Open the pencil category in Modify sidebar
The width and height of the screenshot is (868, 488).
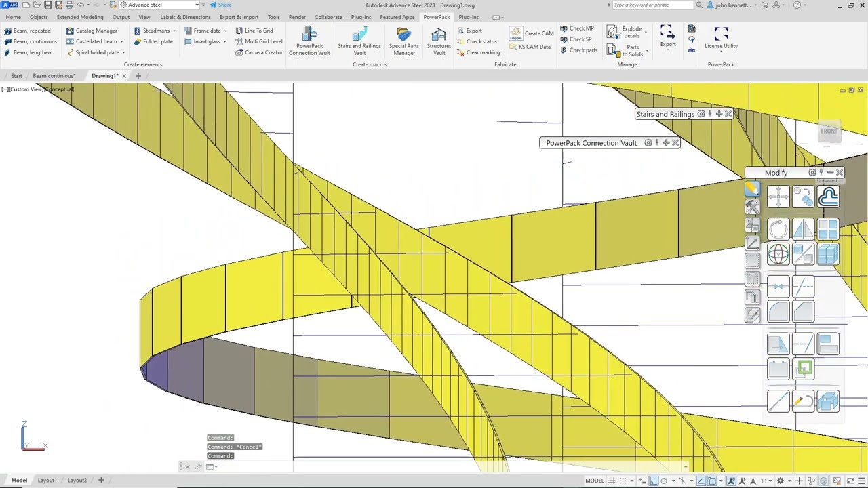click(x=752, y=190)
